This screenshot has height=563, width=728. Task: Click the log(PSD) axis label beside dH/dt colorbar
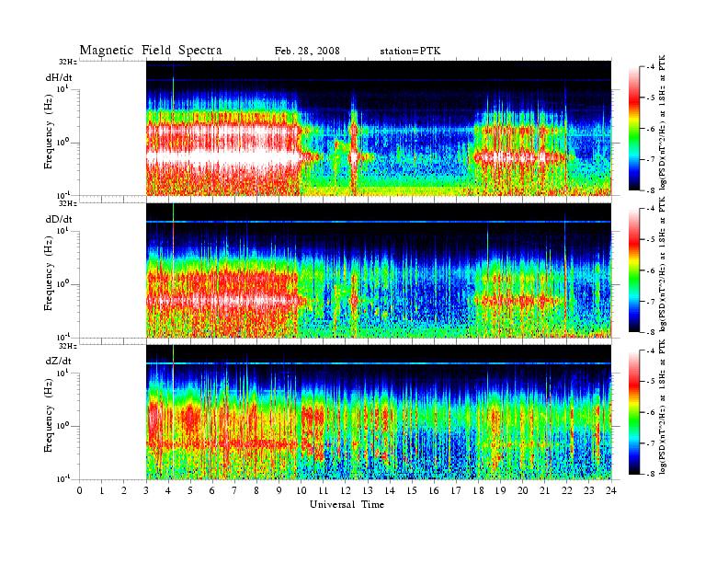coord(663,122)
